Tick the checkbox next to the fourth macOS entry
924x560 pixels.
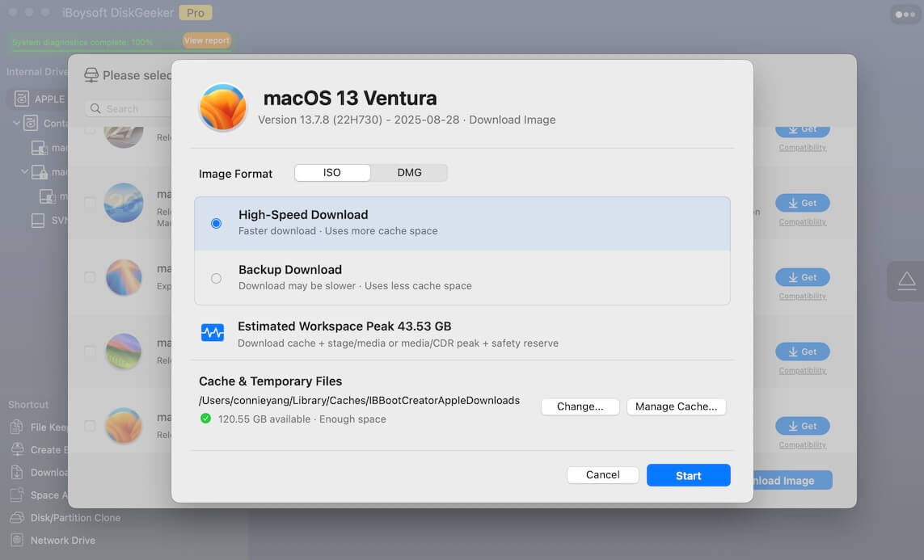point(90,352)
